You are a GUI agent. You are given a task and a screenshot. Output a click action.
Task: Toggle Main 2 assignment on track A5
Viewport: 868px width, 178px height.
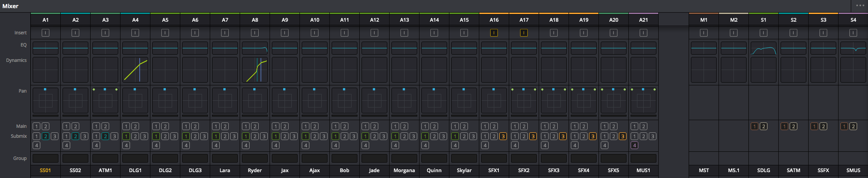pyautogui.click(x=165, y=126)
